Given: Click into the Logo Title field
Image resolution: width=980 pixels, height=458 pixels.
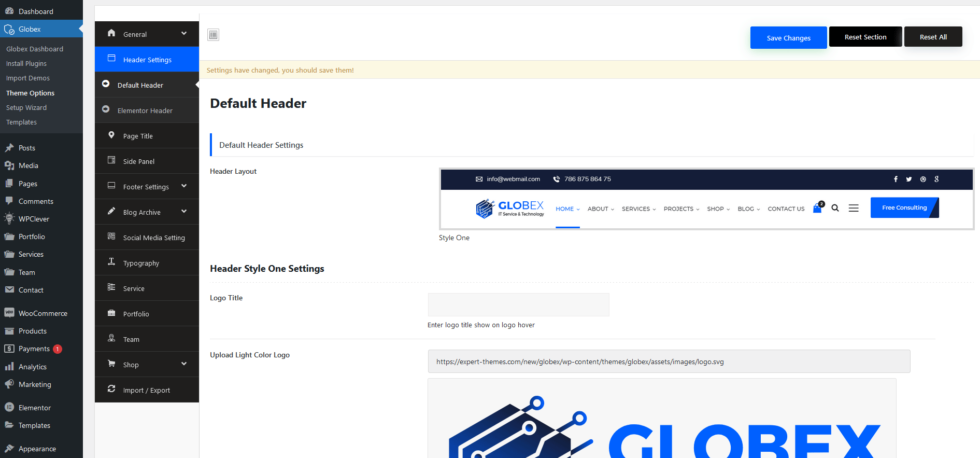Looking at the screenshot, I should pyautogui.click(x=518, y=304).
